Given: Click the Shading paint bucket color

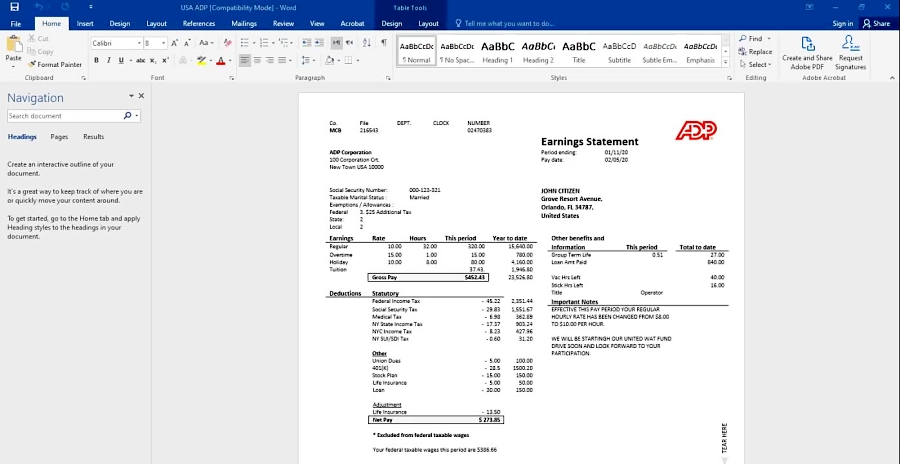Looking at the screenshot, I should [x=329, y=60].
